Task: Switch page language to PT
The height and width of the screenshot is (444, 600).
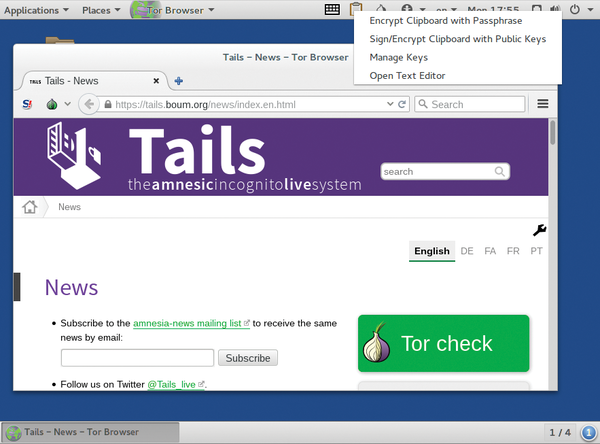Action: click(x=536, y=251)
